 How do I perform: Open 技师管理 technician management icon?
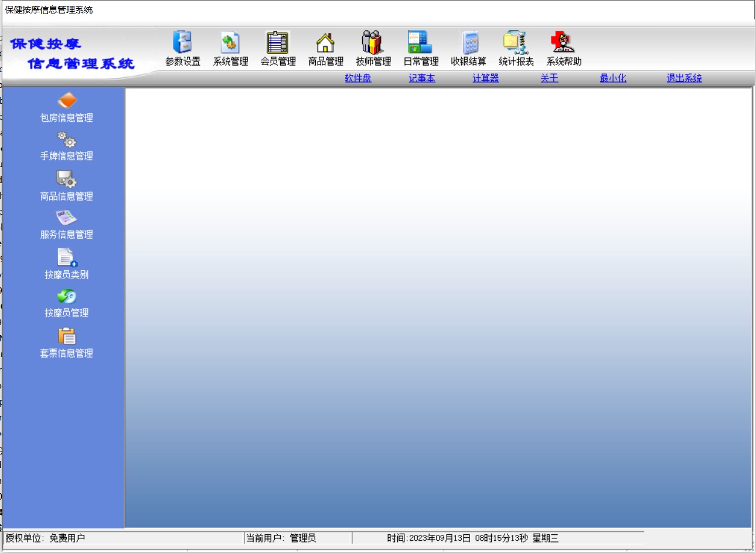[373, 43]
